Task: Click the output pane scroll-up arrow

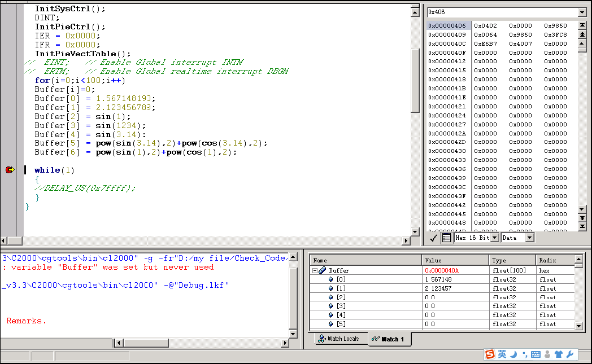Action: click(293, 257)
